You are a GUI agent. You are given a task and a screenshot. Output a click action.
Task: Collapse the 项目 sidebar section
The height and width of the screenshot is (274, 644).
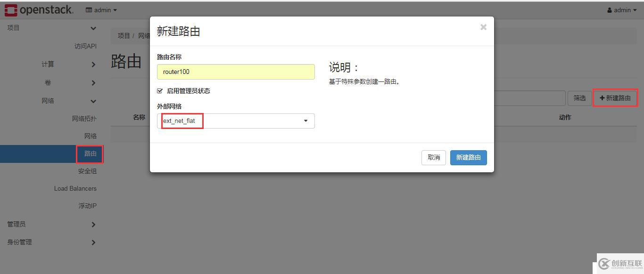(x=51, y=28)
